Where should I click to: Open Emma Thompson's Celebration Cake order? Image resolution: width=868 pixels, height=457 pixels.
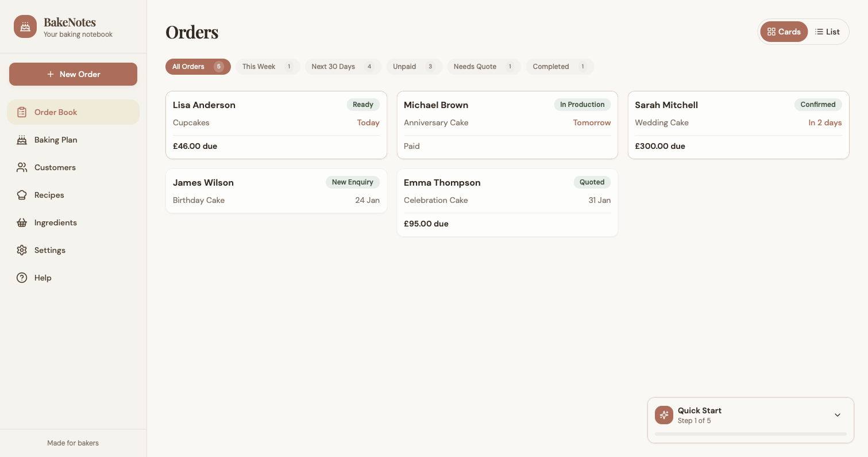(x=507, y=202)
